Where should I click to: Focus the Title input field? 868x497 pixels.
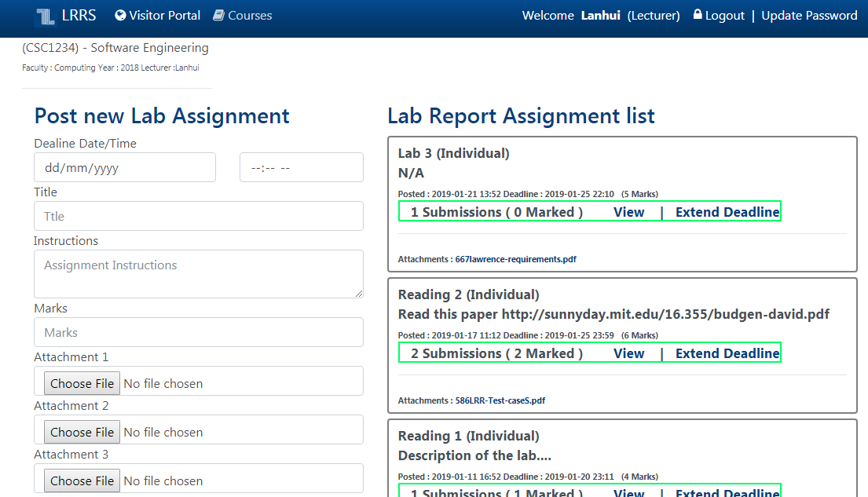tap(198, 216)
